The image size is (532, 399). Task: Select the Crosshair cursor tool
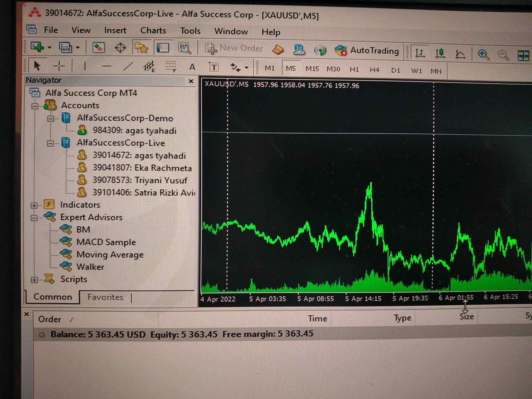pos(59,66)
